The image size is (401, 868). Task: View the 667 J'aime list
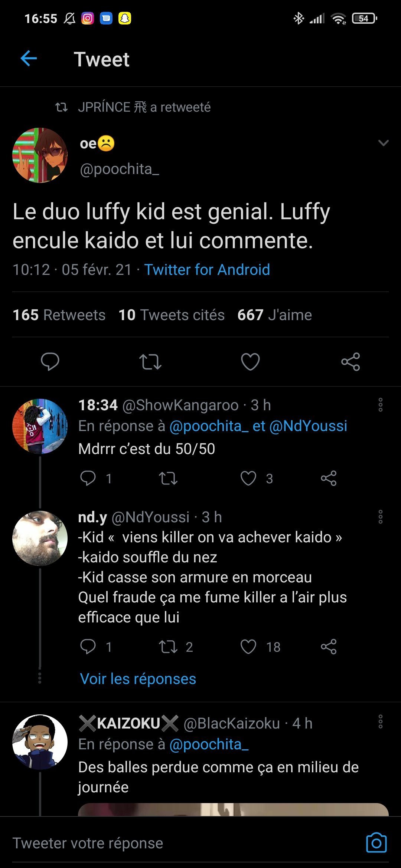pos(274,315)
